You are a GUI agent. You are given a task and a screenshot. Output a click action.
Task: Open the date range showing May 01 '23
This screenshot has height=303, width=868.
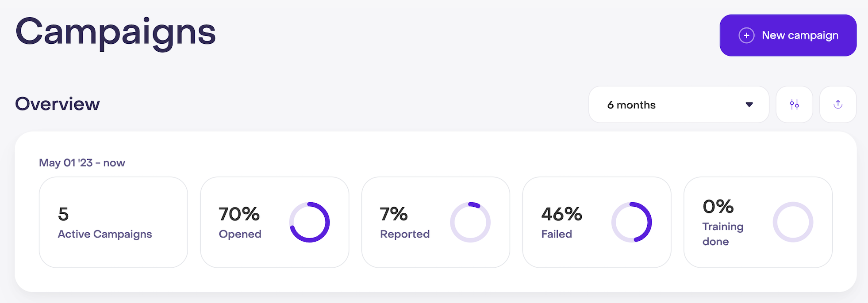tap(82, 163)
